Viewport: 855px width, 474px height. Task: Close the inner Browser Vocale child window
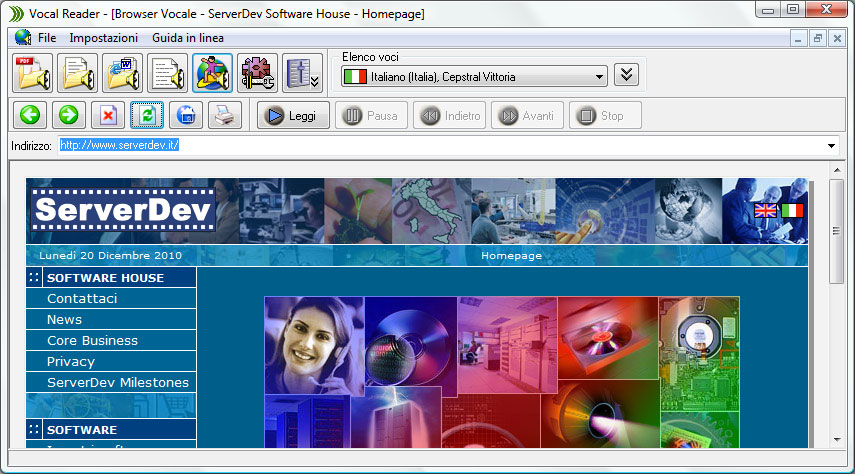(x=837, y=38)
